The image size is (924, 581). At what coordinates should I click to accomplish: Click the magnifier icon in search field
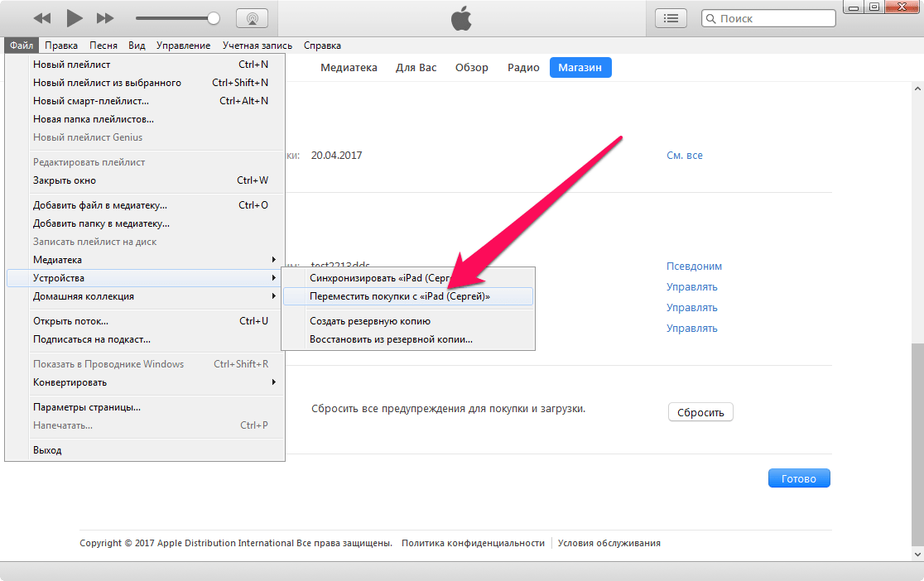pos(711,18)
